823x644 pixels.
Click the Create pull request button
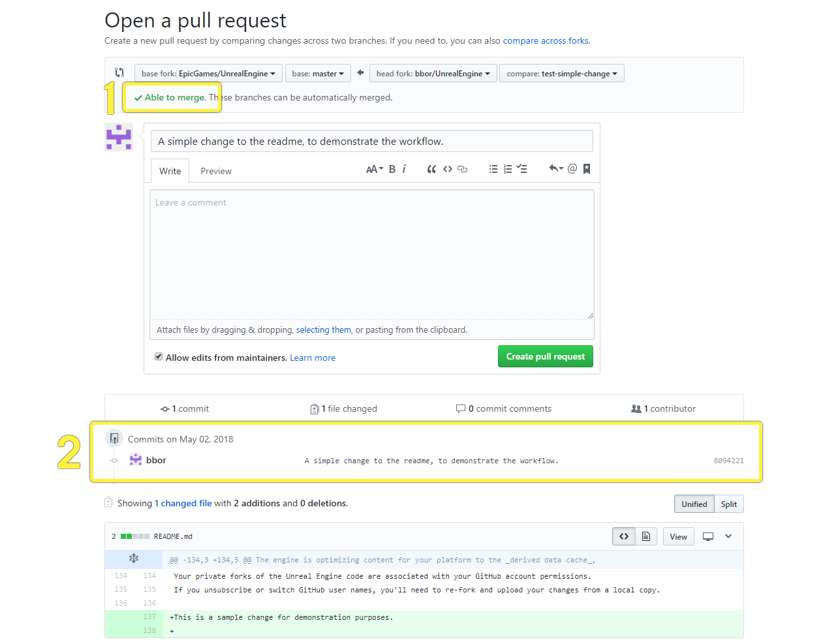click(x=546, y=356)
